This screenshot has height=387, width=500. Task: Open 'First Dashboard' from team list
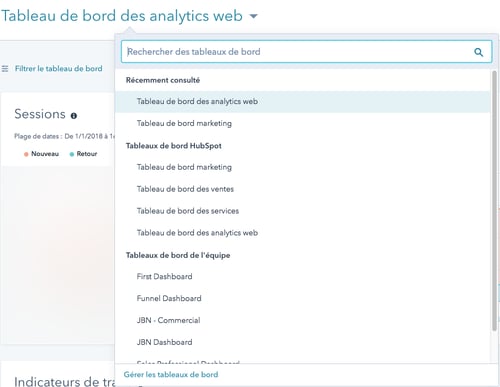pos(303,276)
